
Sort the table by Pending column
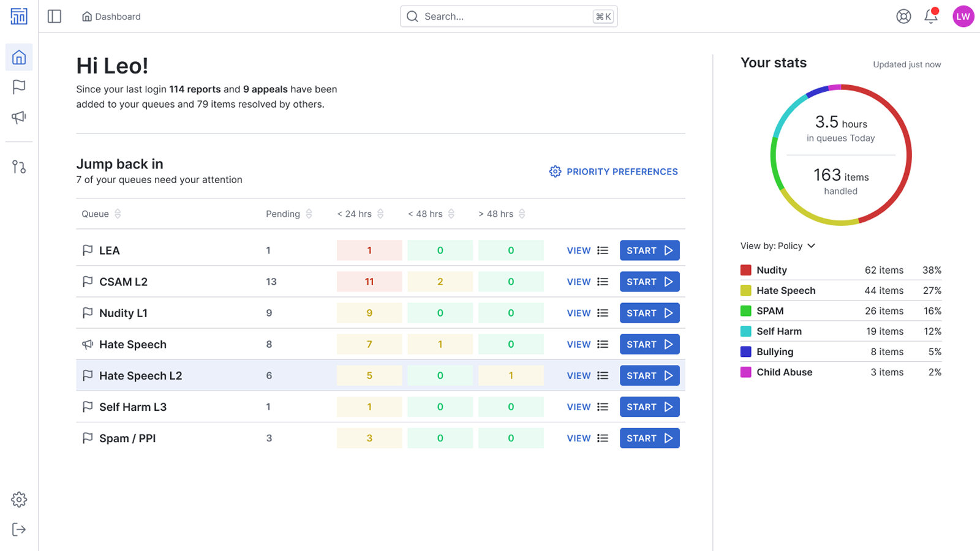(x=309, y=214)
